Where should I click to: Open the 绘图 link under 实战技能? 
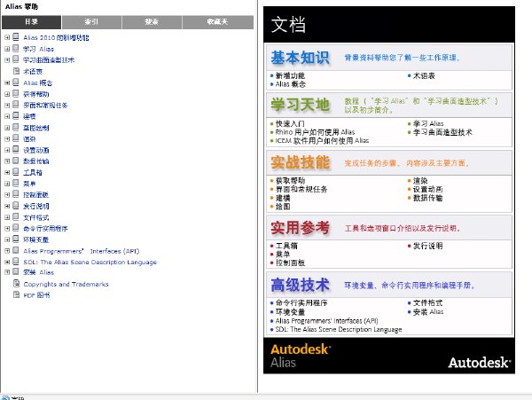pyautogui.click(x=283, y=207)
